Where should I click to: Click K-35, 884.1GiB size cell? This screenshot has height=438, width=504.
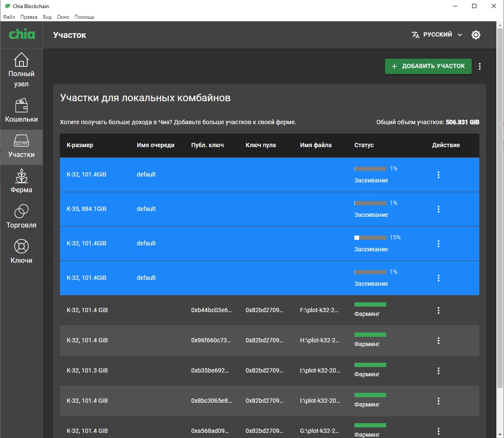point(86,209)
